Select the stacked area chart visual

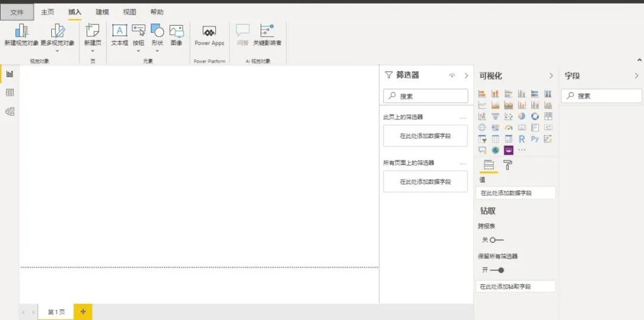coord(509,105)
